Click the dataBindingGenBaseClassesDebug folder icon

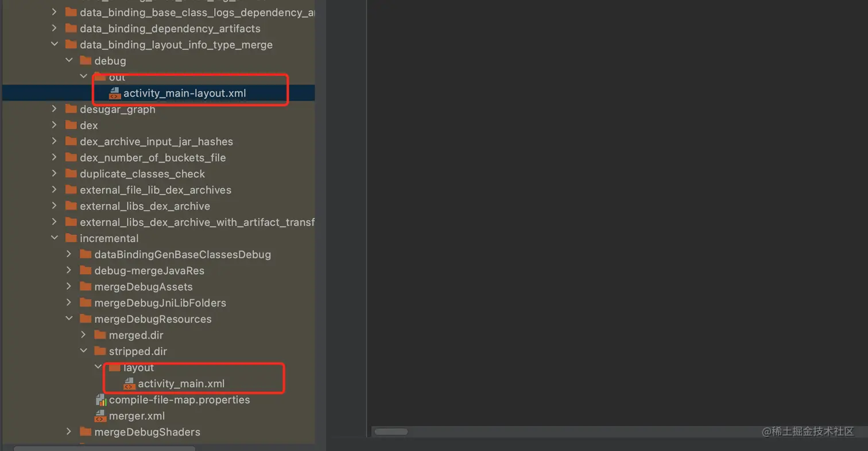pos(86,254)
